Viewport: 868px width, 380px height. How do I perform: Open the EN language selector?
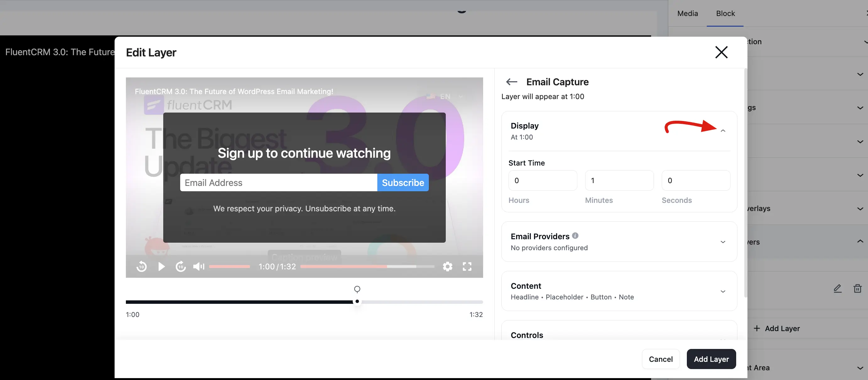click(445, 97)
